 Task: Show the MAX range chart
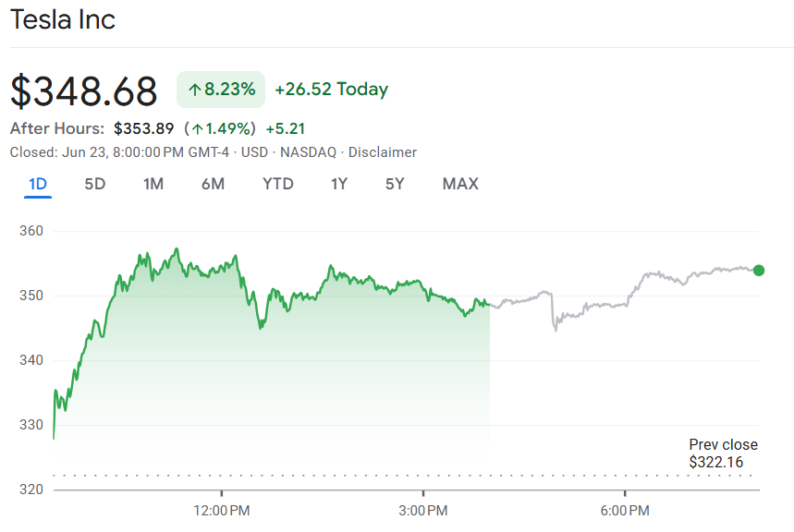(460, 184)
